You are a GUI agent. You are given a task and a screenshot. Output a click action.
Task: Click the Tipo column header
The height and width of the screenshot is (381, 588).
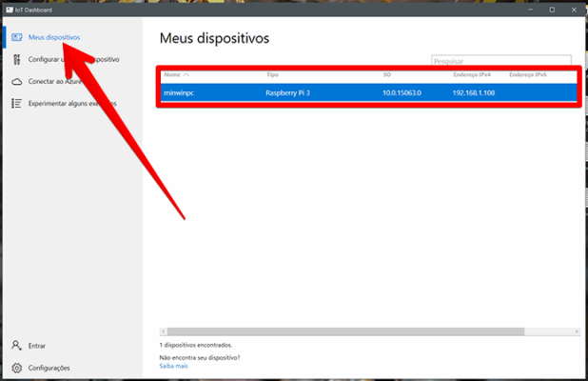coord(273,74)
